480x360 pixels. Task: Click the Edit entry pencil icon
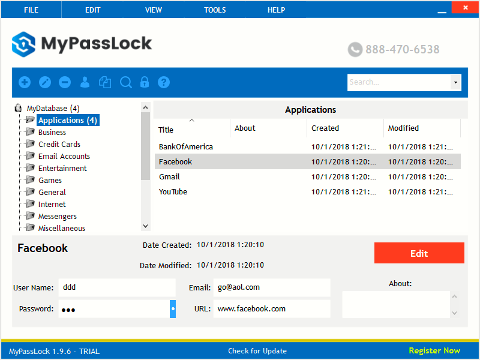45,82
